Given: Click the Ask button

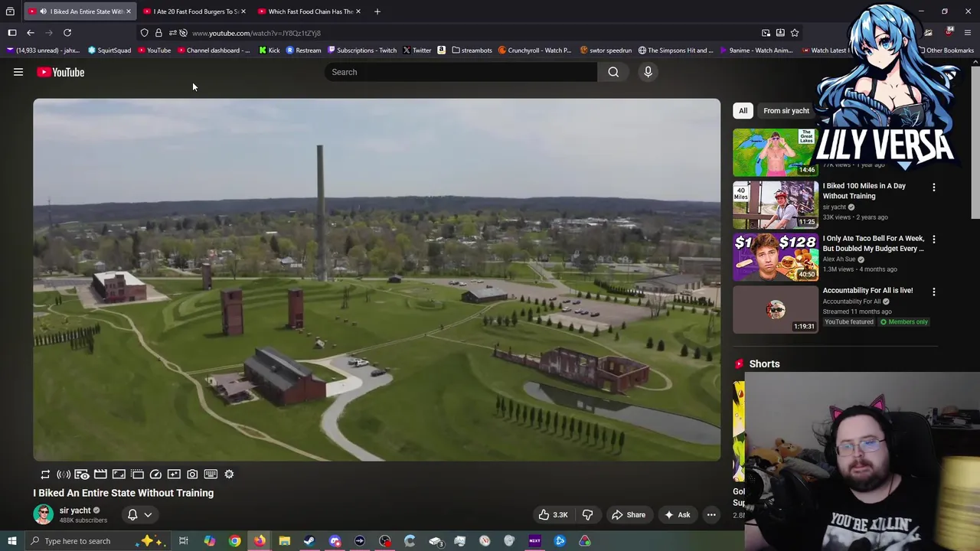Looking at the screenshot, I should click(677, 515).
